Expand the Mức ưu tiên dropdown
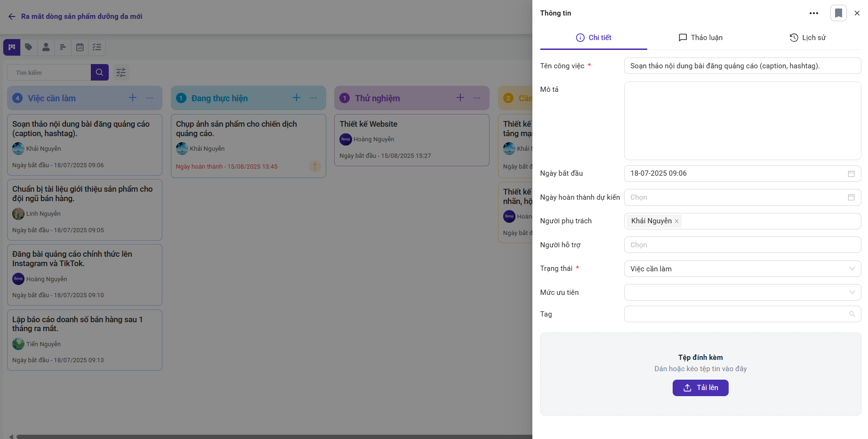Viewport: 868px width, 439px height. pyautogui.click(x=742, y=293)
